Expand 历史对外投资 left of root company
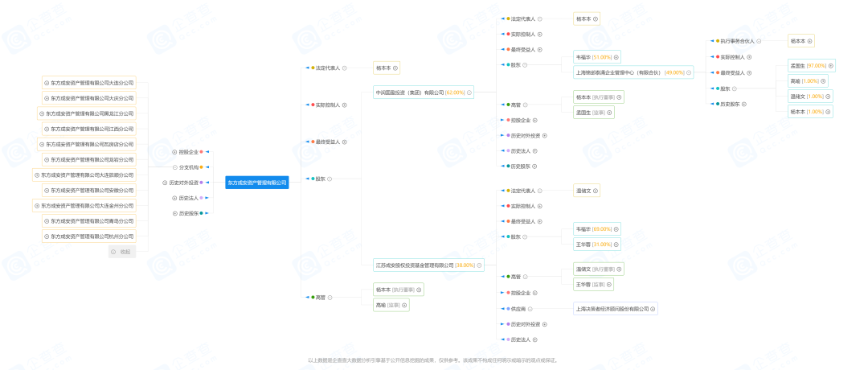This screenshot has height=370, width=868. pos(165,183)
